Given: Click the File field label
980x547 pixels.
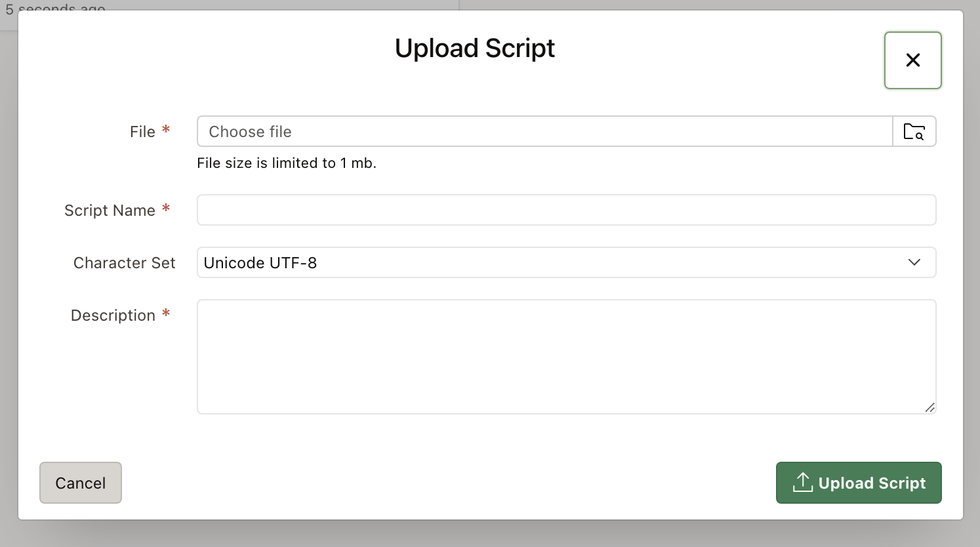Looking at the screenshot, I should click(x=142, y=132).
